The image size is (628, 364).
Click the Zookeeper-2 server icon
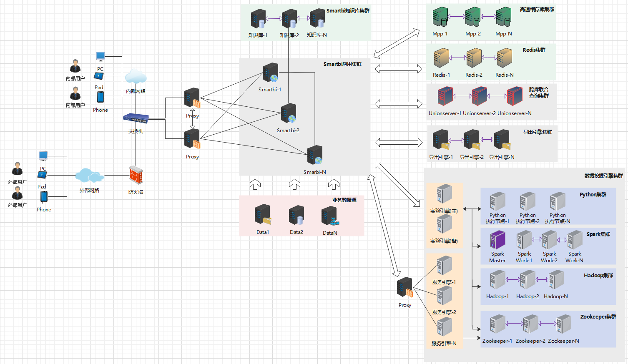530,324
